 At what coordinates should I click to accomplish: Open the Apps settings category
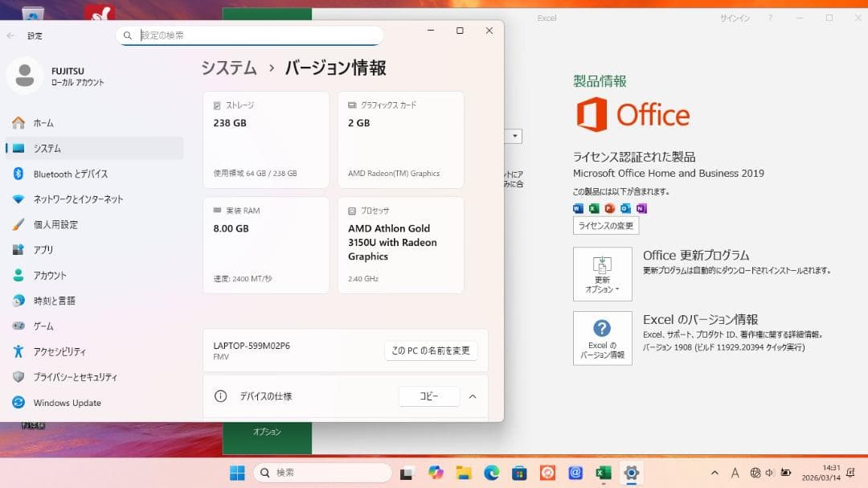(x=94, y=250)
